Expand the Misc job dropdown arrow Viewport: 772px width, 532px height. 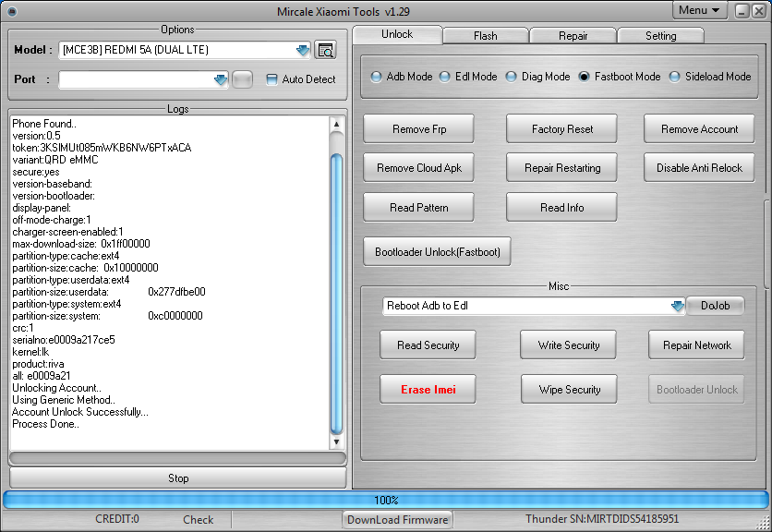pyautogui.click(x=678, y=306)
